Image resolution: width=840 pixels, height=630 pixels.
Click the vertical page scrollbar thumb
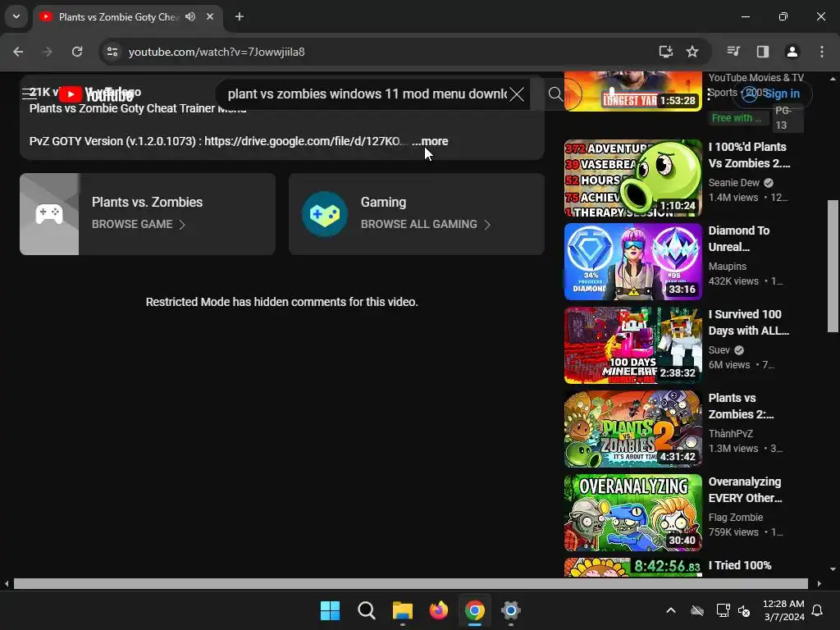(832, 267)
